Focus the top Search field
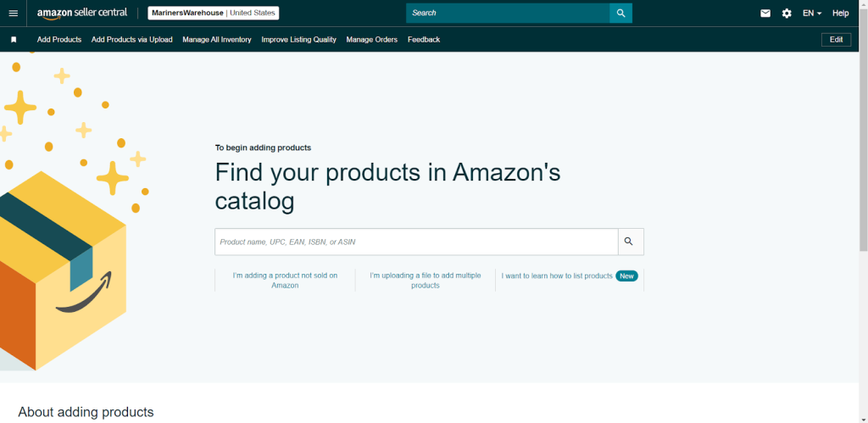Viewport: 868px width, 423px height. [x=508, y=14]
